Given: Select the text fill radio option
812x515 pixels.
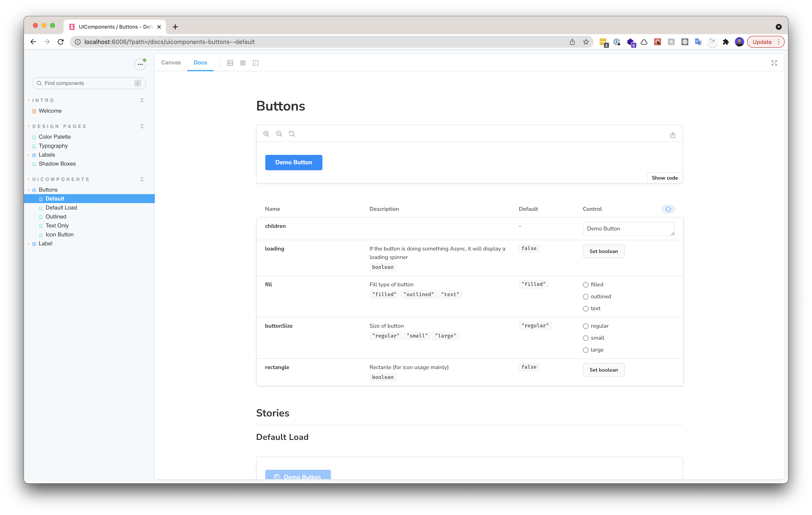Looking at the screenshot, I should pos(586,309).
